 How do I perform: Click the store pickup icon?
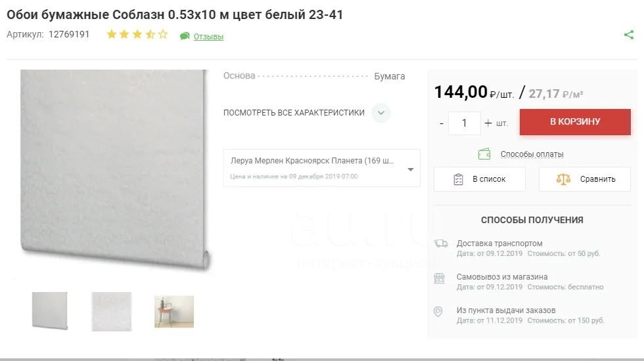pos(439,278)
